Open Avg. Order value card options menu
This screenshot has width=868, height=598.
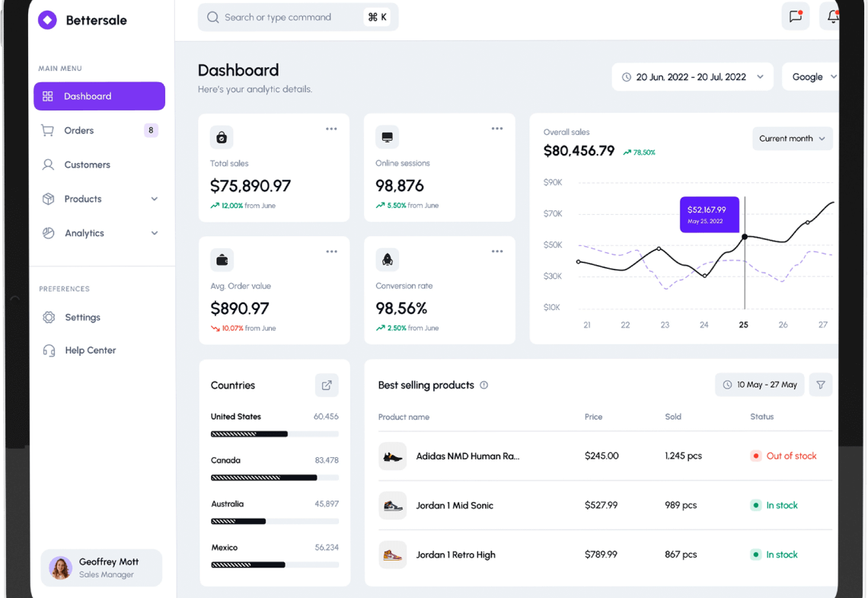[x=331, y=251]
